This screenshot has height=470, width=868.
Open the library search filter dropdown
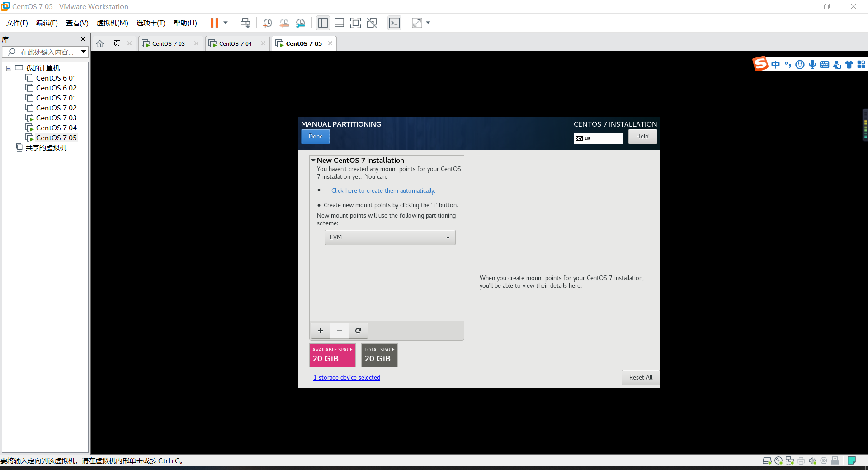[83, 52]
